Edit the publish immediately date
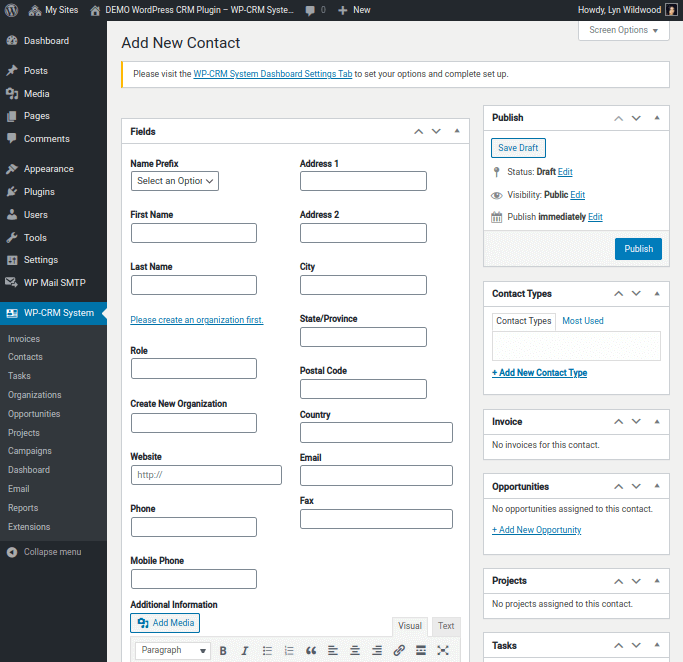Screen dimensions: 683x662 tap(595, 217)
